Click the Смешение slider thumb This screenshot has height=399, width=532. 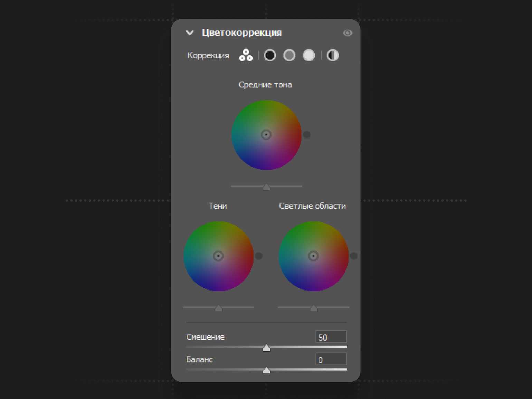(266, 348)
